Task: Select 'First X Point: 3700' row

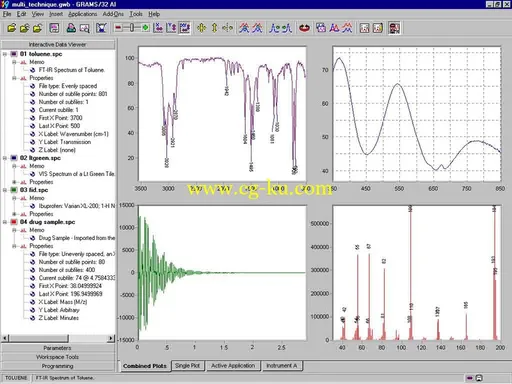Action: point(60,118)
